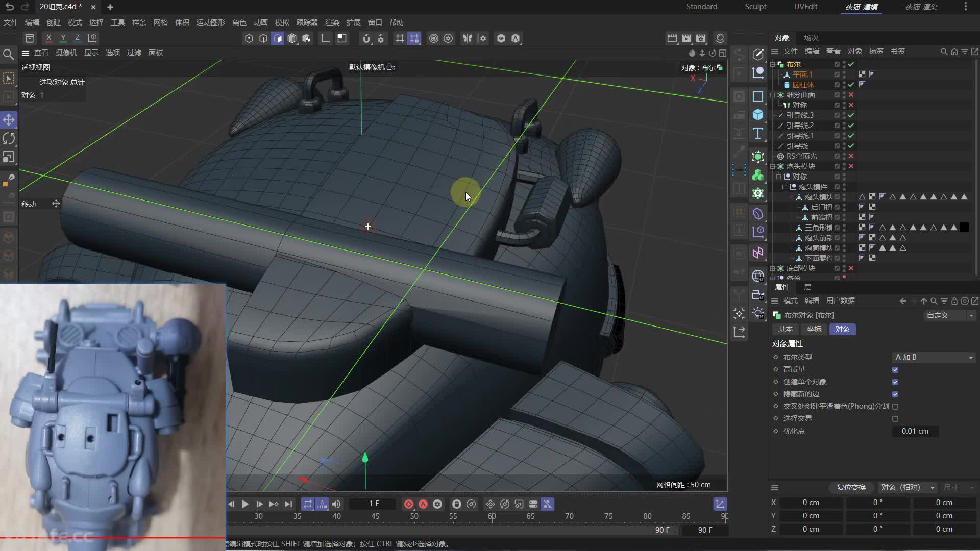Select the Scale tool in left toolbar
The height and width of the screenshot is (551, 980).
(x=9, y=157)
